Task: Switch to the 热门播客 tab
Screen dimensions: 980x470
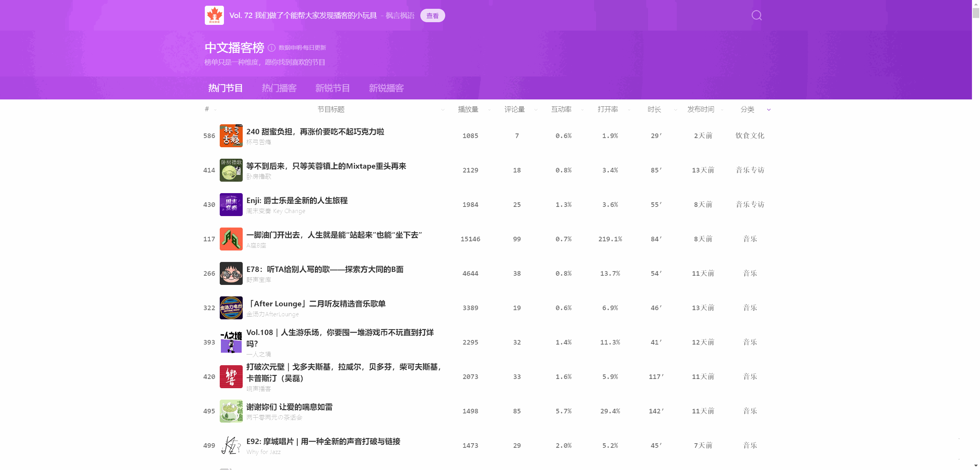Action: pos(279,88)
